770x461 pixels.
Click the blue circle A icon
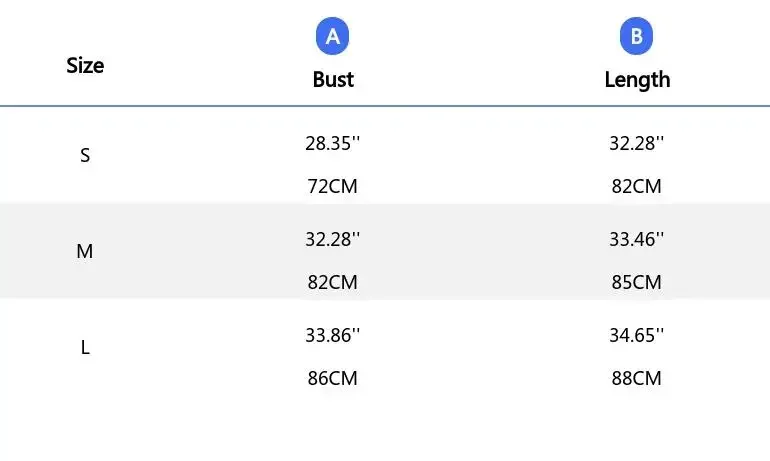[x=333, y=38]
